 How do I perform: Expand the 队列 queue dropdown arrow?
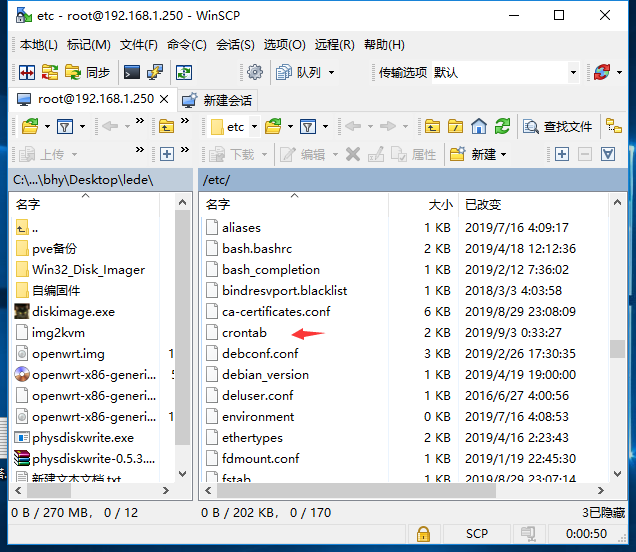coord(331,73)
